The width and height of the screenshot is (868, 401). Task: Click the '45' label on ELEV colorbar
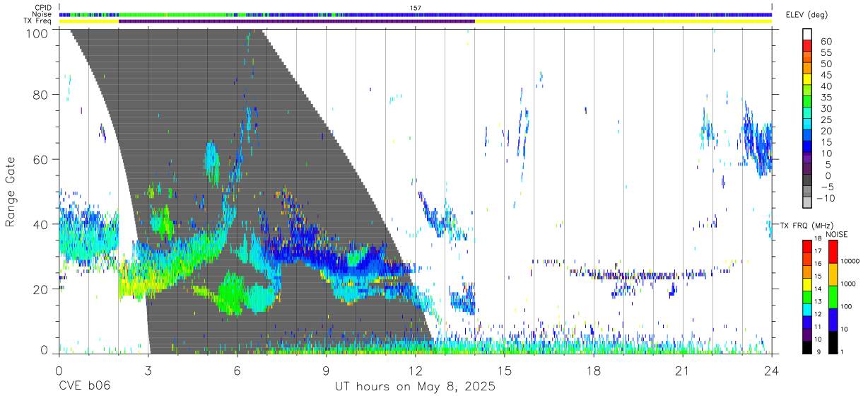[x=826, y=75]
